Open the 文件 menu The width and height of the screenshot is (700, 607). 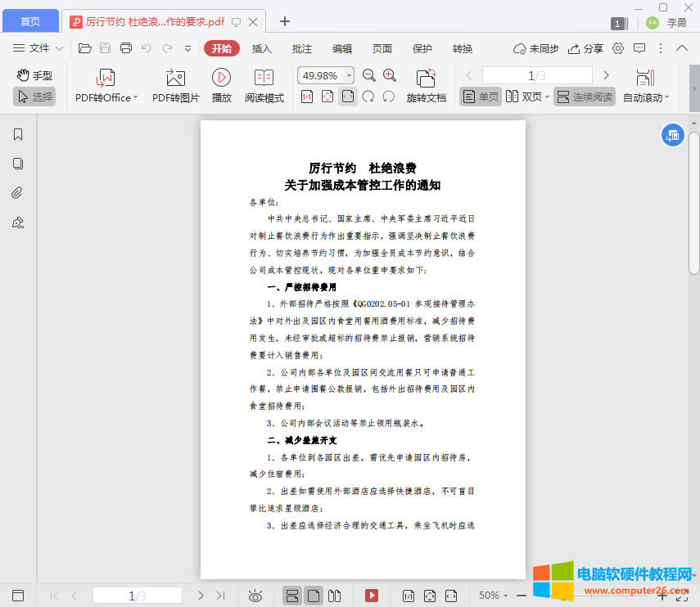[x=40, y=48]
